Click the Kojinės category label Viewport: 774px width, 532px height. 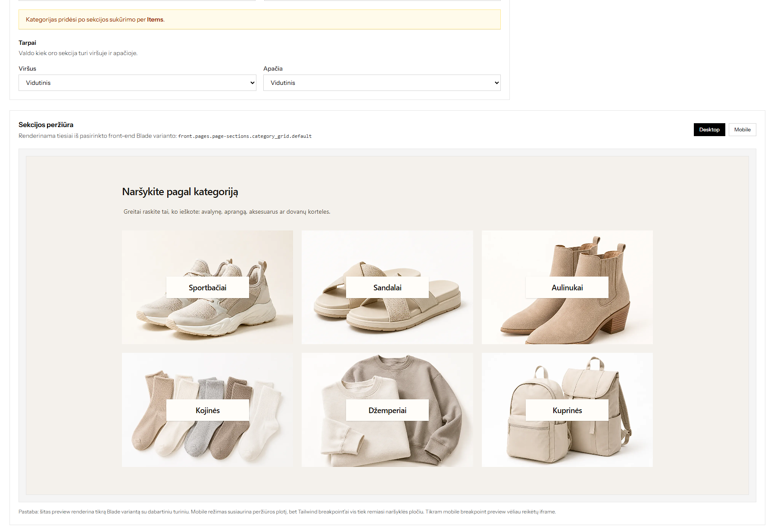tap(207, 410)
